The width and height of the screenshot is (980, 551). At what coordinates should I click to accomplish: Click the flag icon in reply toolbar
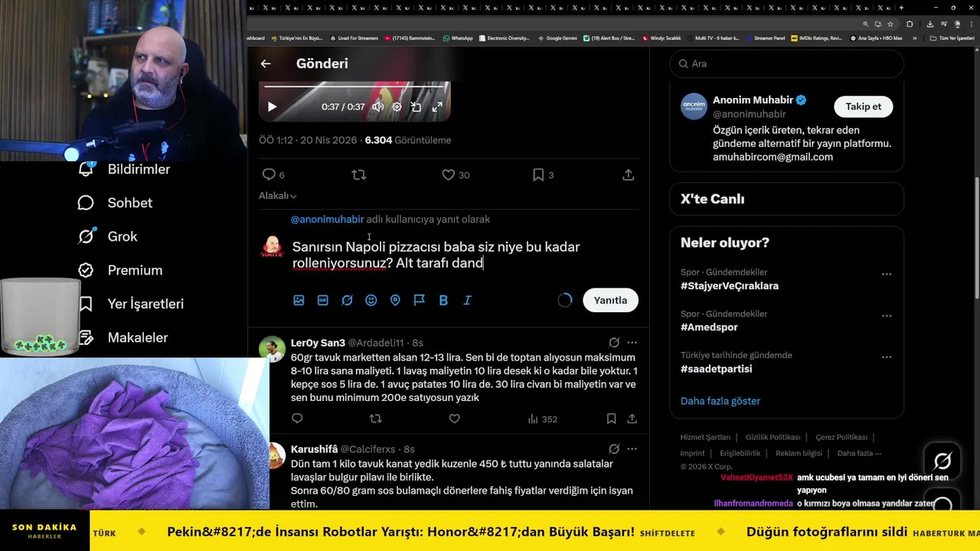click(x=420, y=301)
